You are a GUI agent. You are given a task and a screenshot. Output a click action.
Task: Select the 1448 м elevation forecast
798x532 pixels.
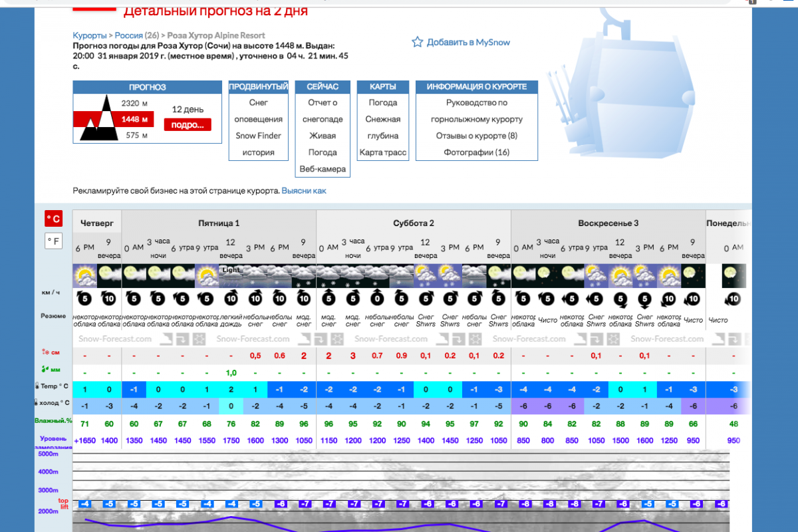coord(134,120)
